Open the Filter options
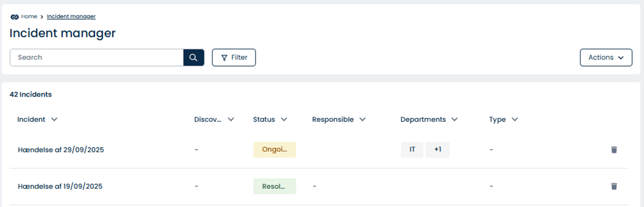This screenshot has height=207, width=644. 234,58
